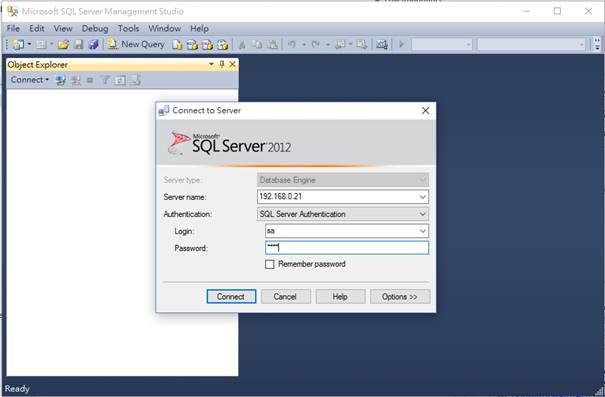Expand the Redo history dropdown arrow
Screen dimensions: 605x397
(x=328, y=45)
